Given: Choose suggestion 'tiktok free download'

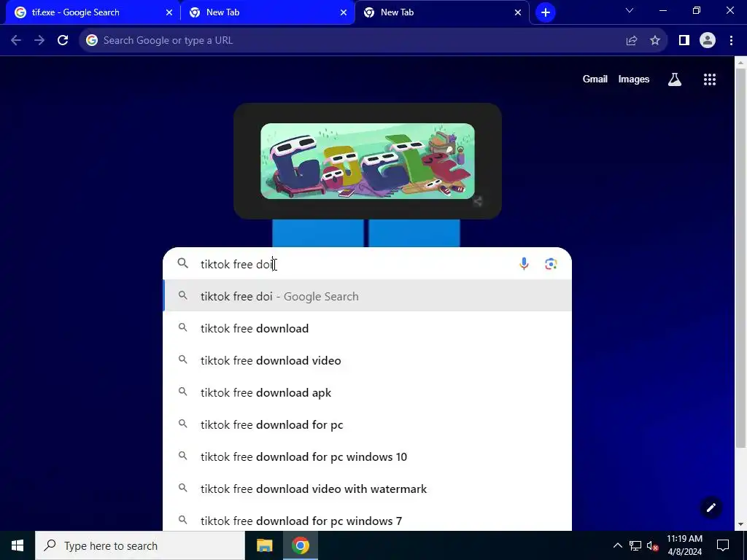Looking at the screenshot, I should (x=368, y=329).
